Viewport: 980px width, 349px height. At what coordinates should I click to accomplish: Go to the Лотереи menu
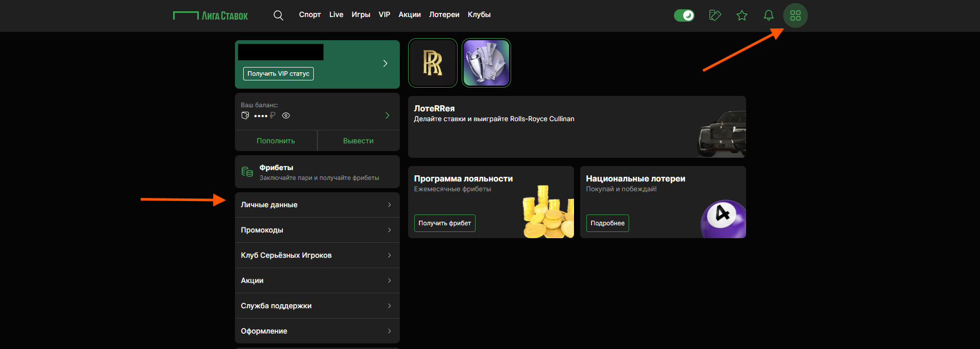click(x=444, y=14)
